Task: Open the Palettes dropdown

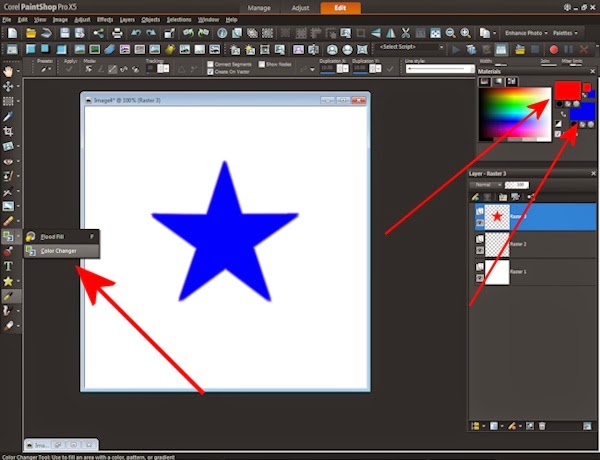Action: (565, 33)
